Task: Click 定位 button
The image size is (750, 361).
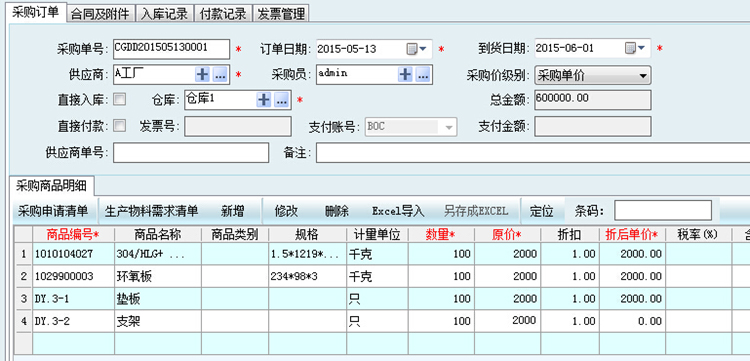Action: click(541, 211)
